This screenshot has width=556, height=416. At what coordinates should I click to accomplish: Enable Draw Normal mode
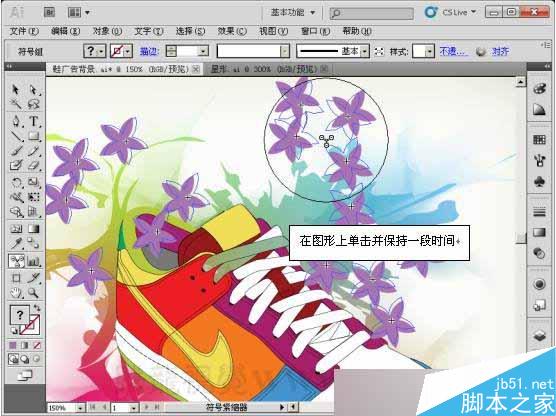13,359
